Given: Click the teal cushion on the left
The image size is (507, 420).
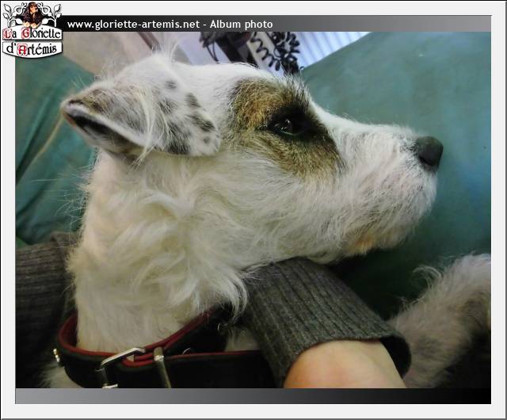Looking at the screenshot, I should coord(48,151).
